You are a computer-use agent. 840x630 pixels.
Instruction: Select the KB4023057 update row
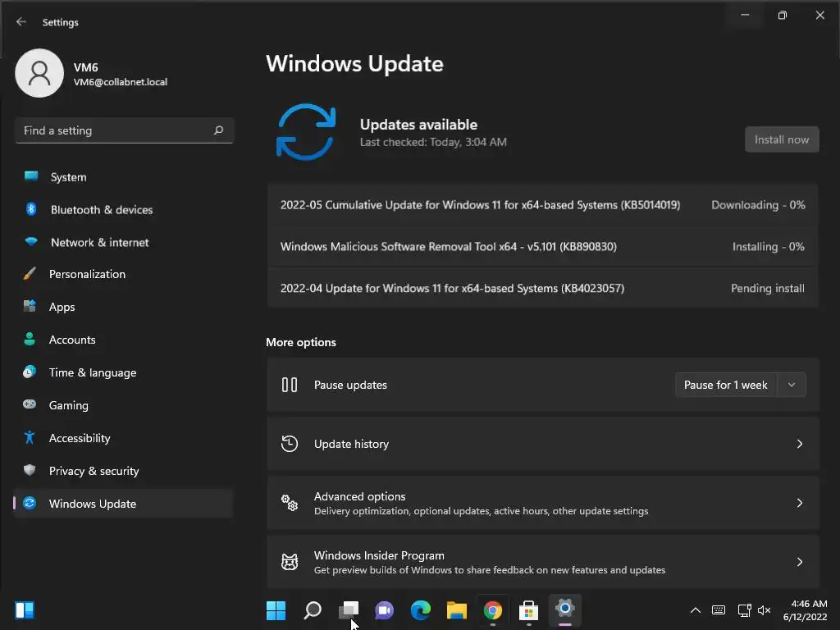coord(543,288)
